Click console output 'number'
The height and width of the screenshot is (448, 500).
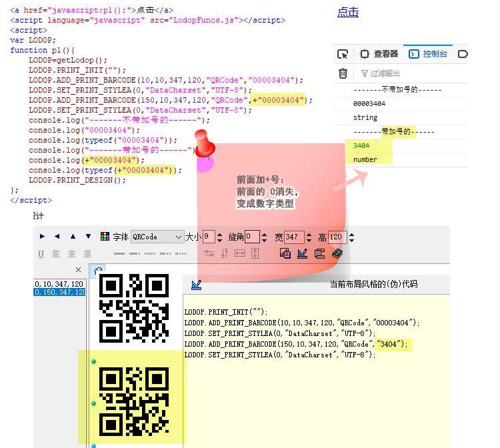pyautogui.click(x=365, y=159)
